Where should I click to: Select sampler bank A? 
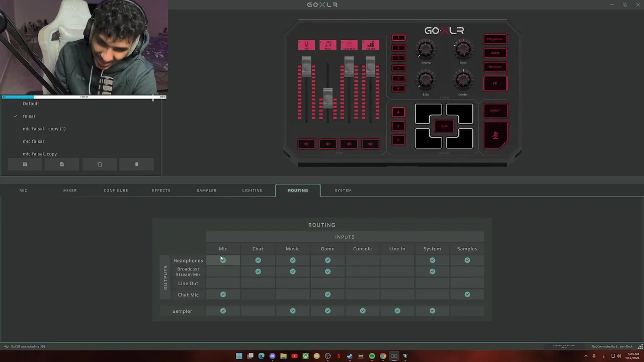click(x=398, y=112)
